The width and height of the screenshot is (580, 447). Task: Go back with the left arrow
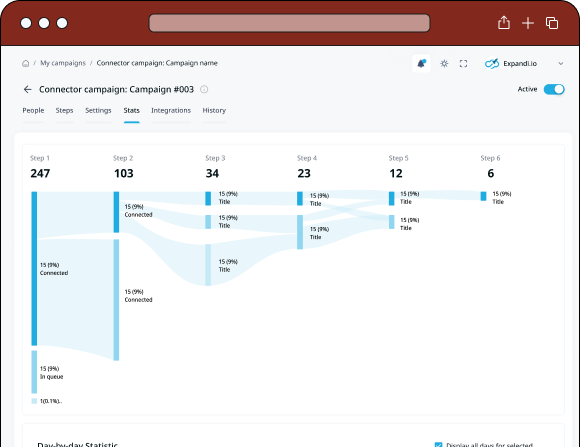point(27,89)
